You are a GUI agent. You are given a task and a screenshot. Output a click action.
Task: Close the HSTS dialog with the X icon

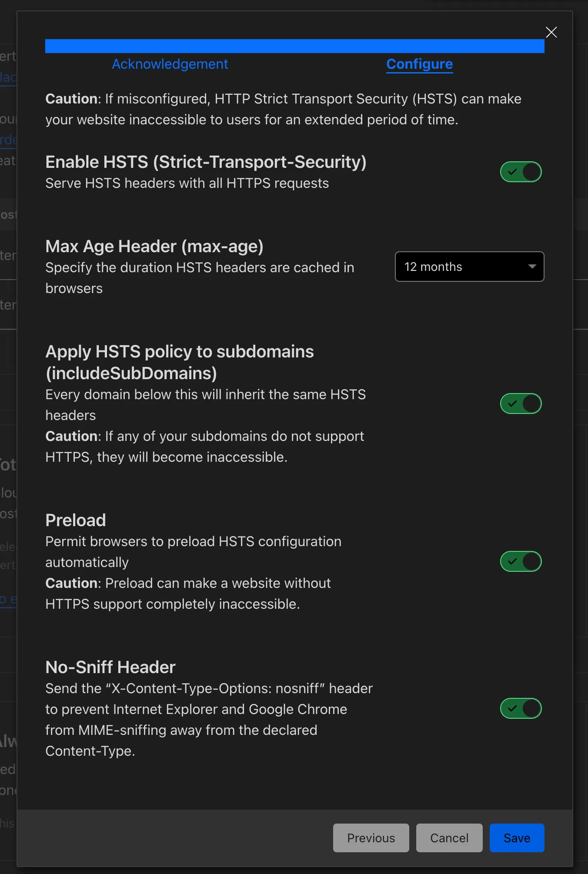tap(551, 32)
